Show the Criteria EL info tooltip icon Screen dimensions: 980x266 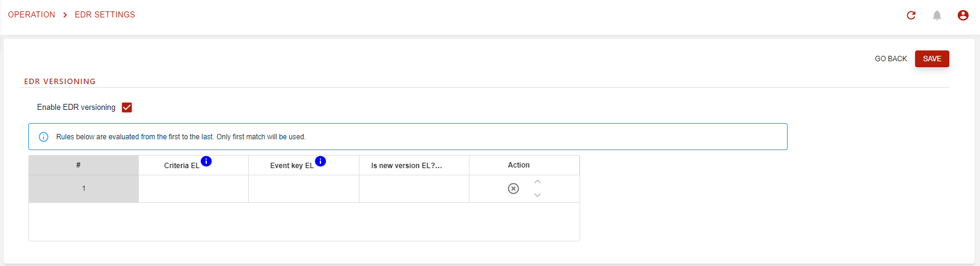[206, 161]
